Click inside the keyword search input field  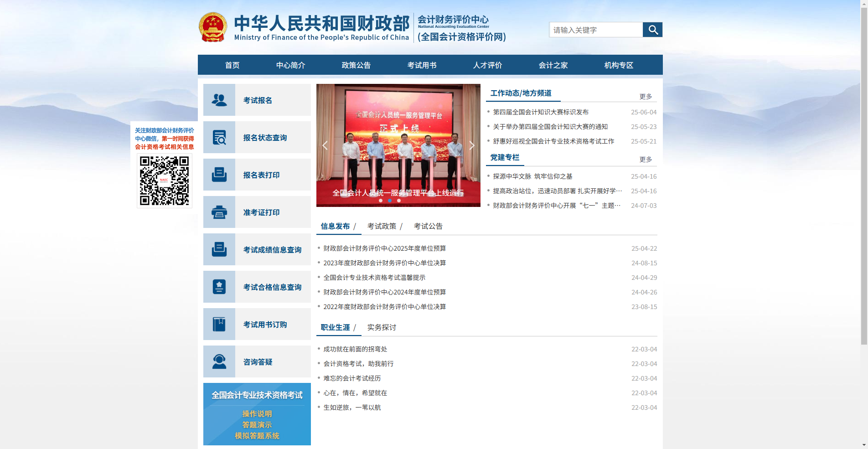pos(595,30)
